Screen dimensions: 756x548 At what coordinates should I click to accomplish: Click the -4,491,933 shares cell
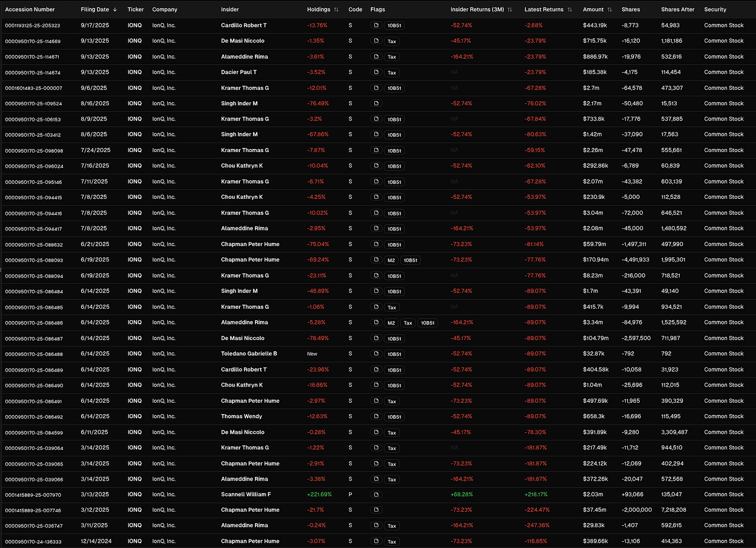coord(636,260)
